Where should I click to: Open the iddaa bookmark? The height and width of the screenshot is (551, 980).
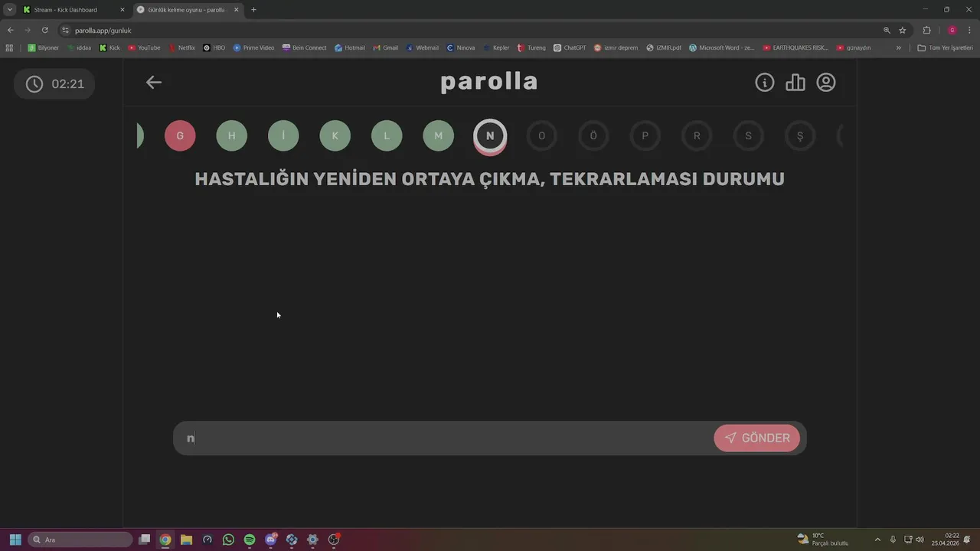pyautogui.click(x=79, y=47)
